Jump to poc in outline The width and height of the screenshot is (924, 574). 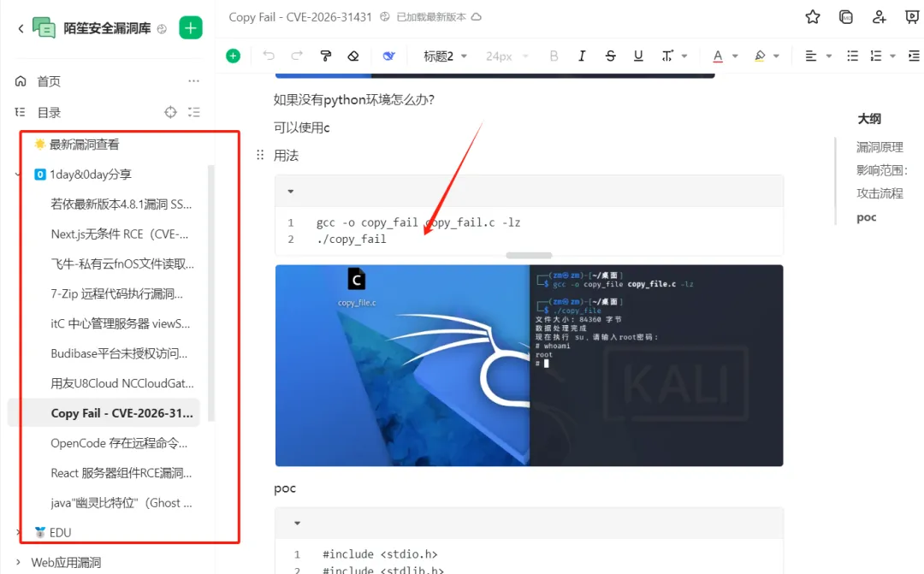pos(866,217)
